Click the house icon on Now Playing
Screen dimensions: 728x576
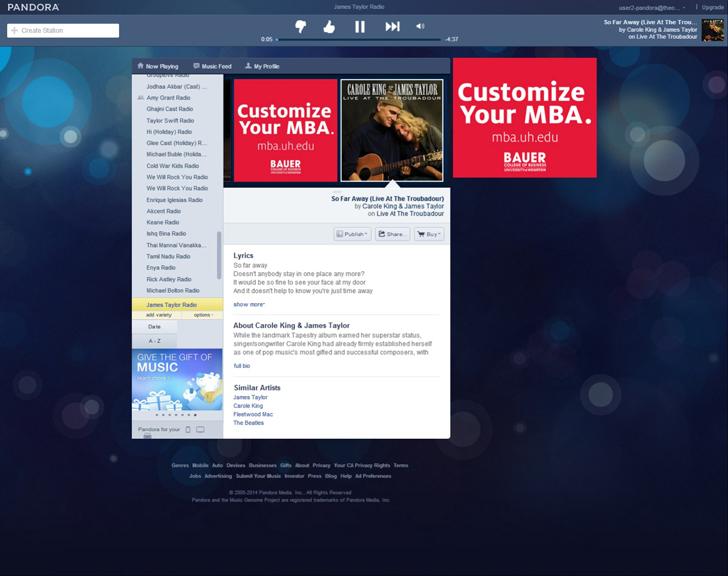(140, 66)
